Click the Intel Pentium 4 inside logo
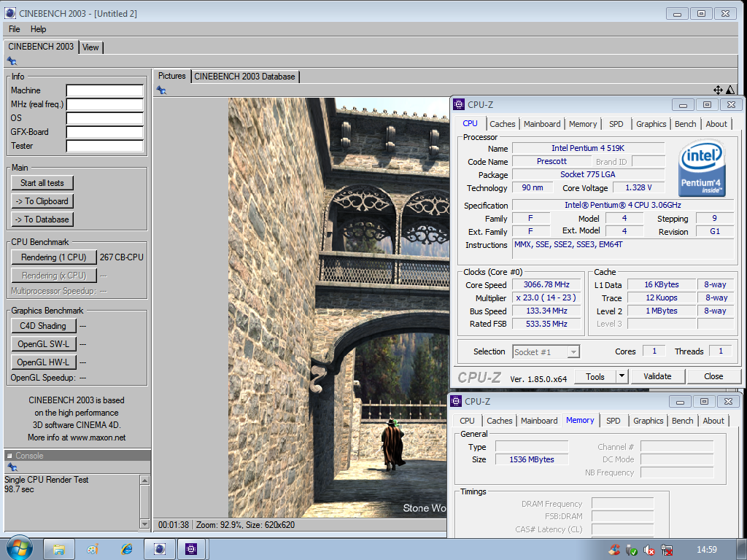The height and width of the screenshot is (560, 747). [x=701, y=168]
